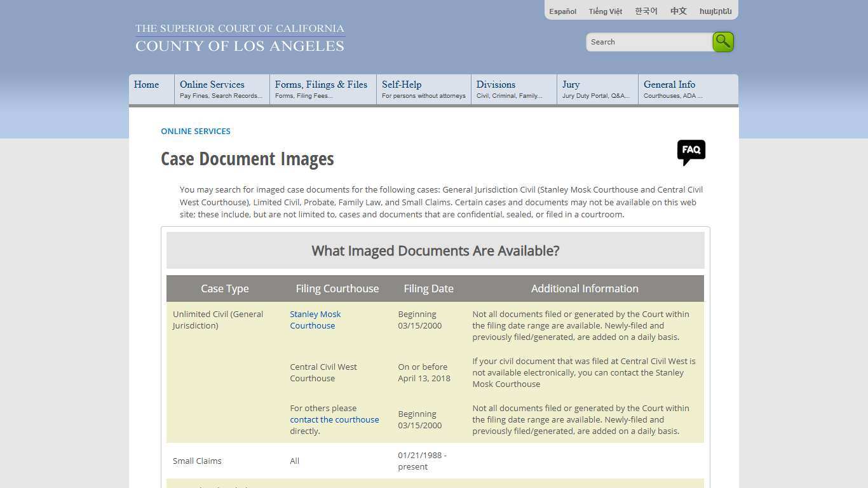This screenshot has width=868, height=488.
Task: Open the Stanley Mosk Courthouse link
Action: coord(315,320)
